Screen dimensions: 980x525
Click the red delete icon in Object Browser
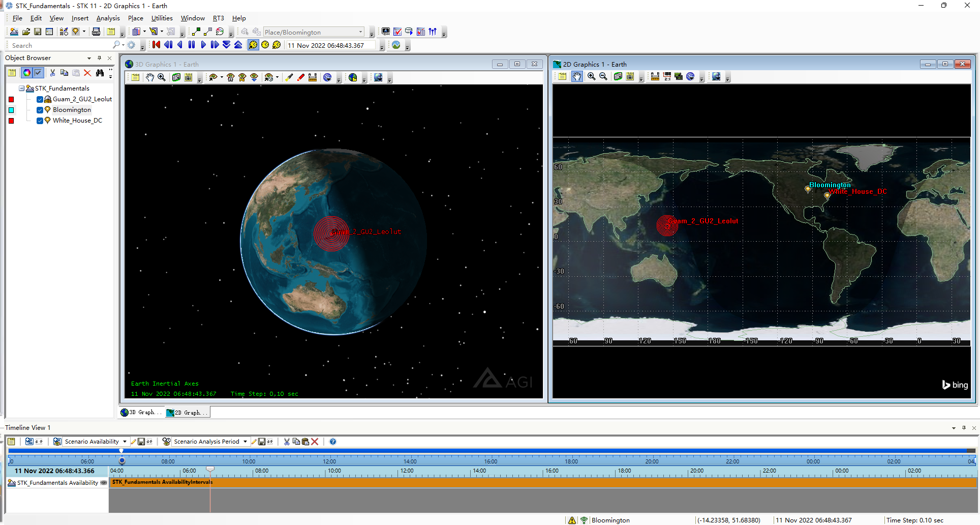(x=87, y=73)
